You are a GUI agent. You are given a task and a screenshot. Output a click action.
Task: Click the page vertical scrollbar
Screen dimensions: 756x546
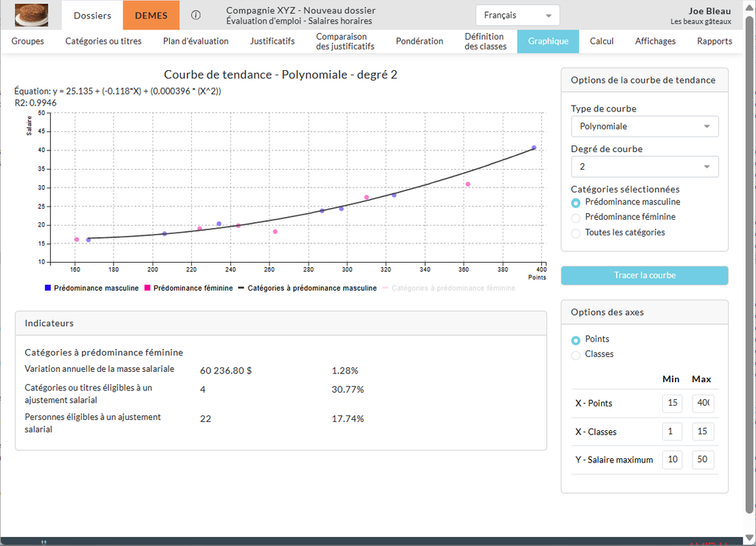(749, 265)
